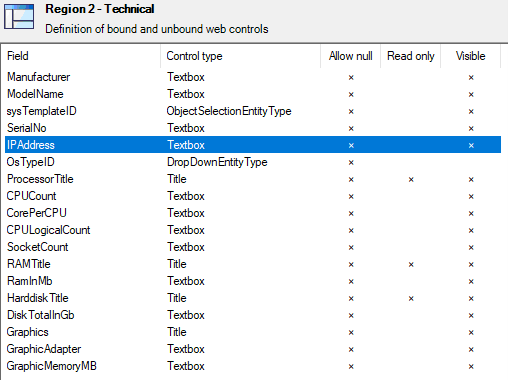Select the ModelName field row

253,94
